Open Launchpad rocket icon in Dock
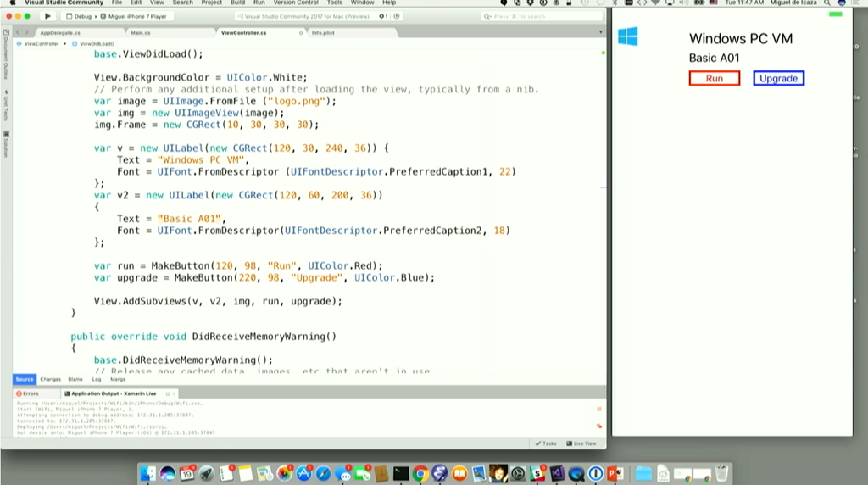The height and width of the screenshot is (485, 868). (x=207, y=473)
